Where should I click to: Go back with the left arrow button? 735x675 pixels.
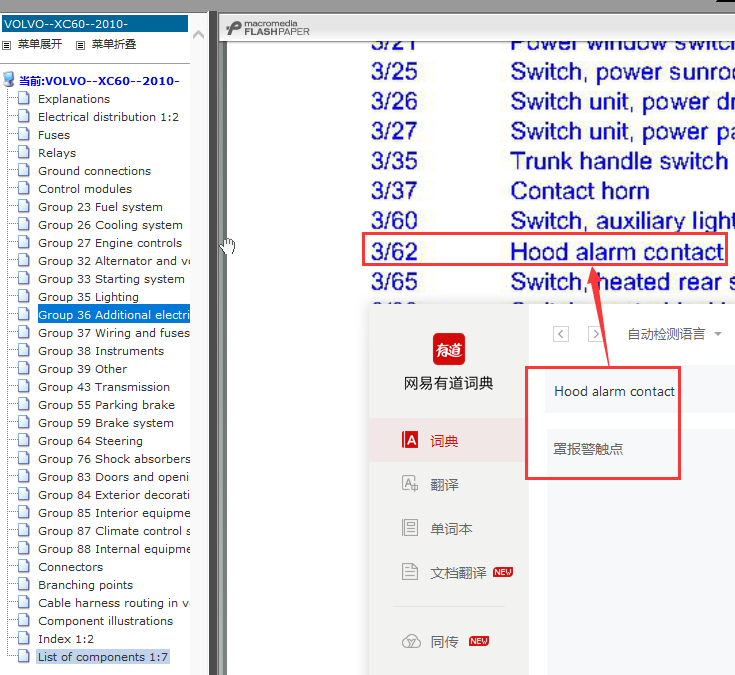[561, 334]
